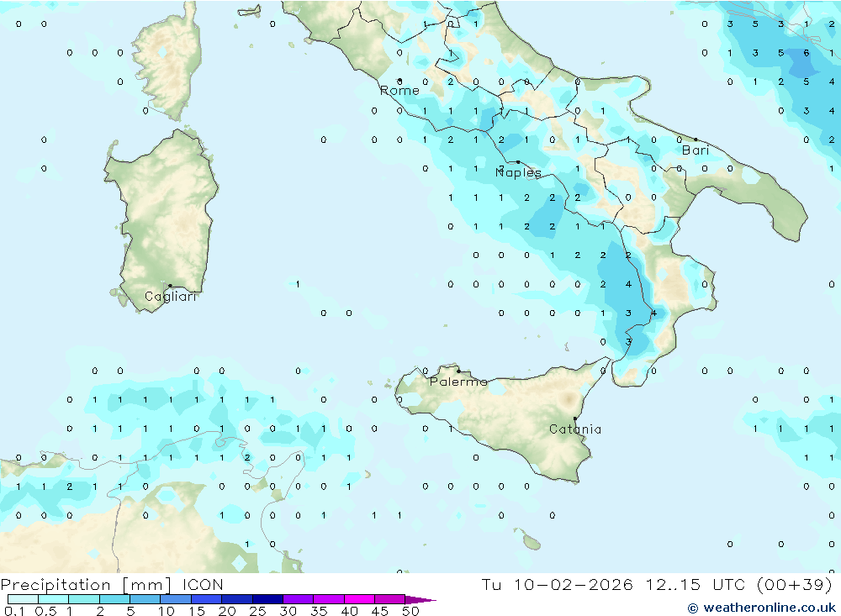Click the Naples city label
Viewport: 841px width, 616px height.
tap(518, 172)
